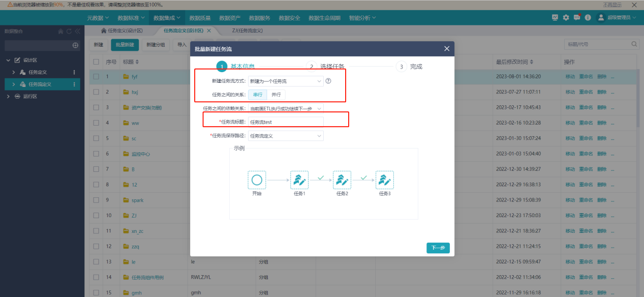Click the 任务1 node icon in the example diagram
Image resolution: width=644 pixels, height=297 pixels.
tap(299, 180)
